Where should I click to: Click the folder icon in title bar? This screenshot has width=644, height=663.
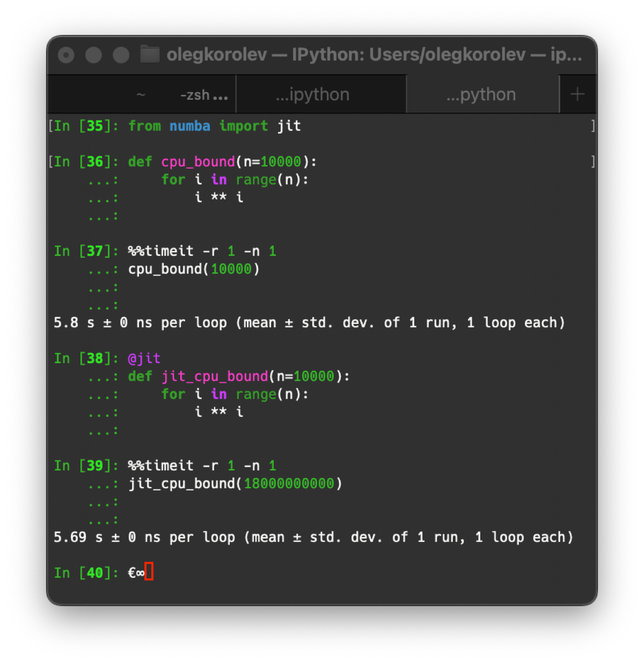point(150,54)
